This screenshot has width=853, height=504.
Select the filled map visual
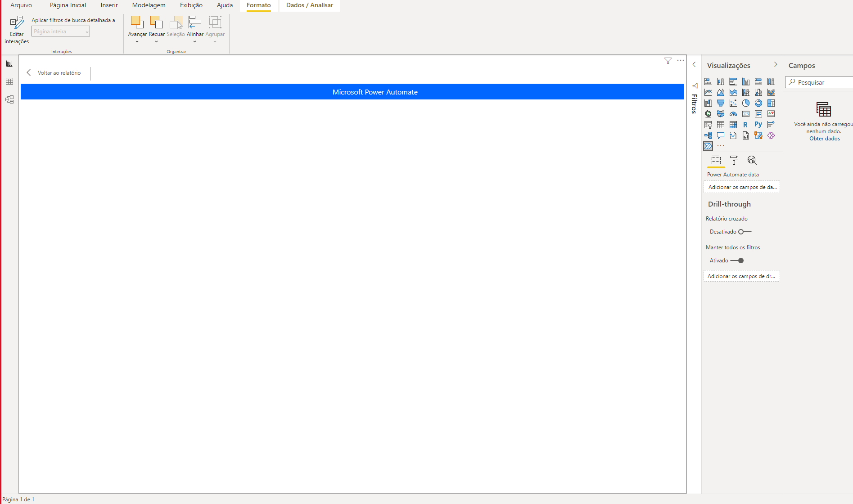(721, 114)
